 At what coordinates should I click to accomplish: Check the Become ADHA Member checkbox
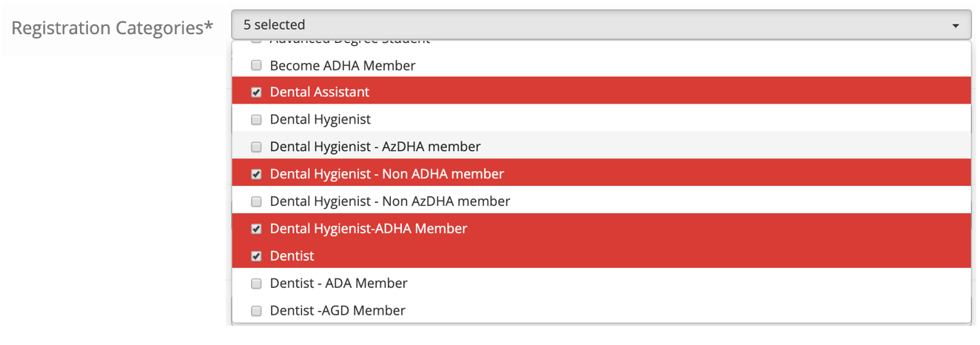(x=256, y=65)
